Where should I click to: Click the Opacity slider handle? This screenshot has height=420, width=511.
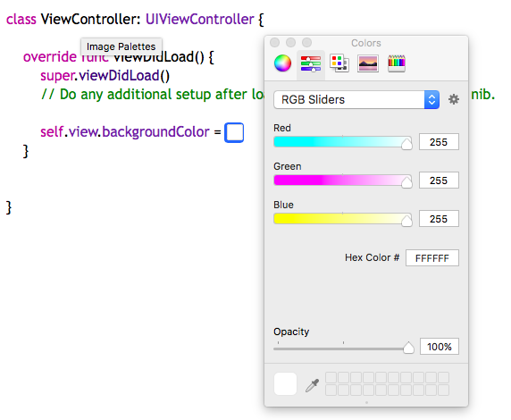(x=408, y=348)
